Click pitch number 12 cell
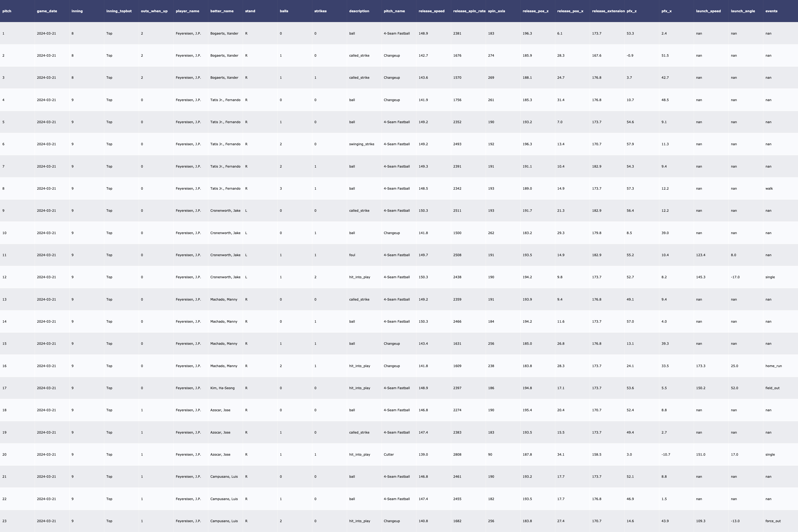The image size is (798, 532). (x=5, y=277)
